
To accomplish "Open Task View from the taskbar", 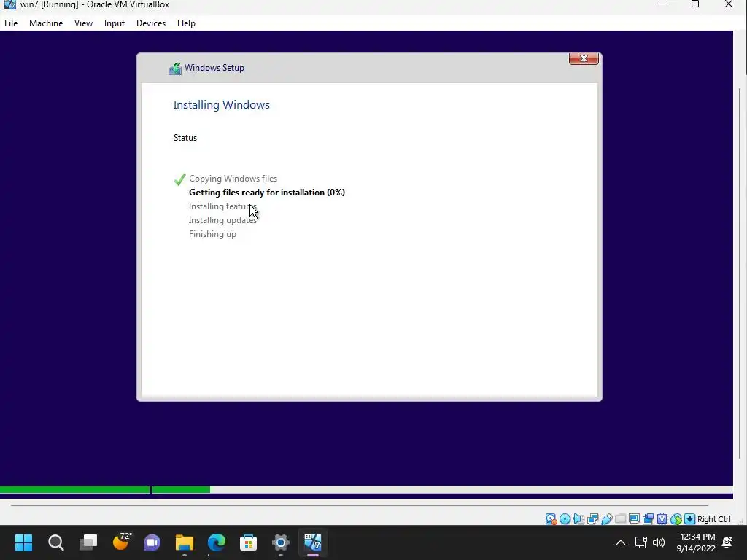I will tap(88, 542).
